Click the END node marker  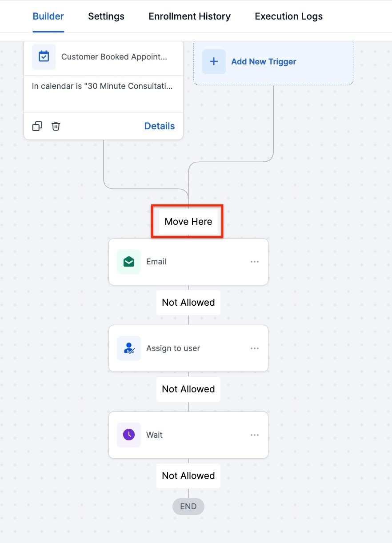(188, 507)
